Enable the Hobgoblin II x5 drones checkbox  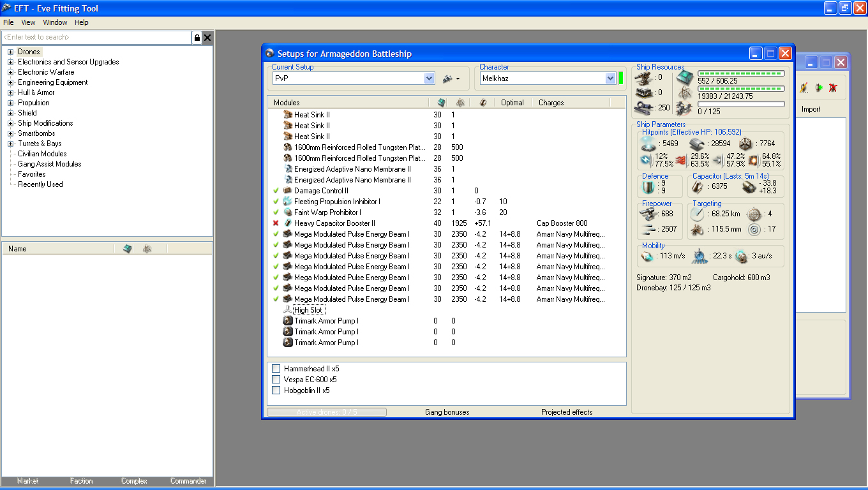coord(276,390)
